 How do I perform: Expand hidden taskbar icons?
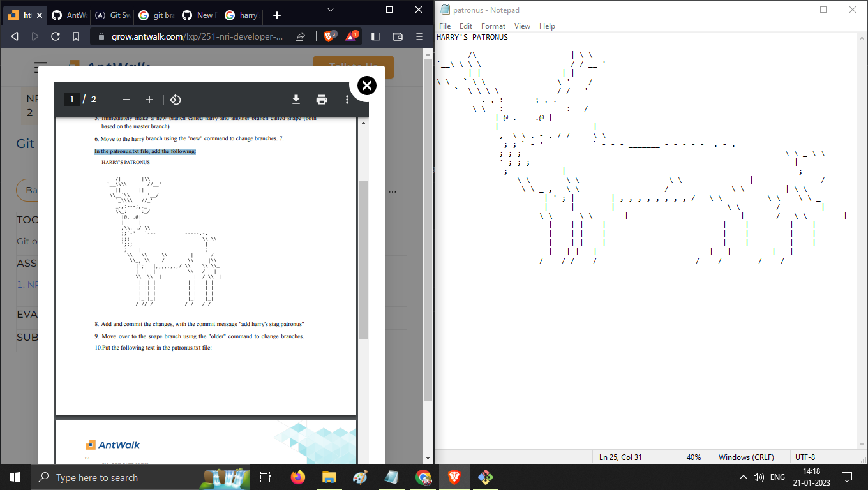743,477
